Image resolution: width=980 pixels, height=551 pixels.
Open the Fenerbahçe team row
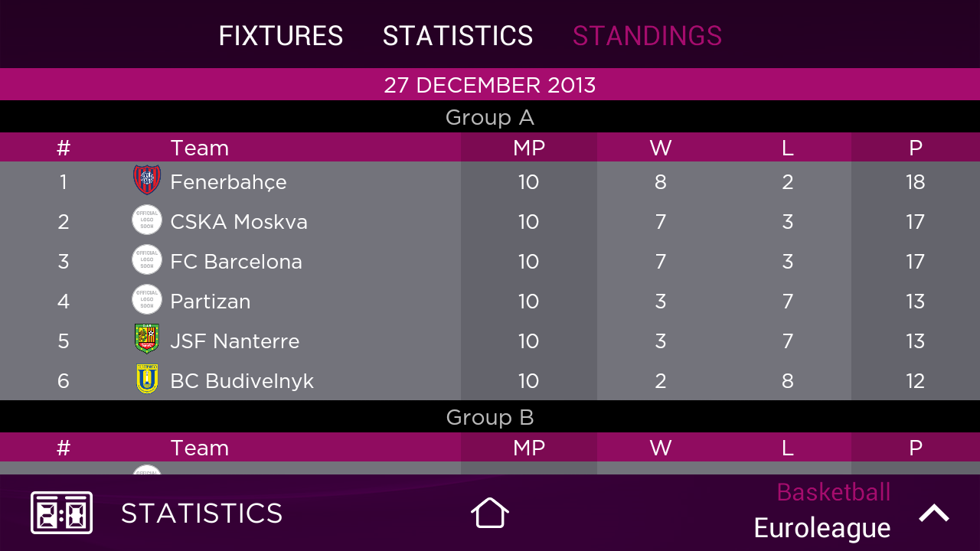[490, 181]
